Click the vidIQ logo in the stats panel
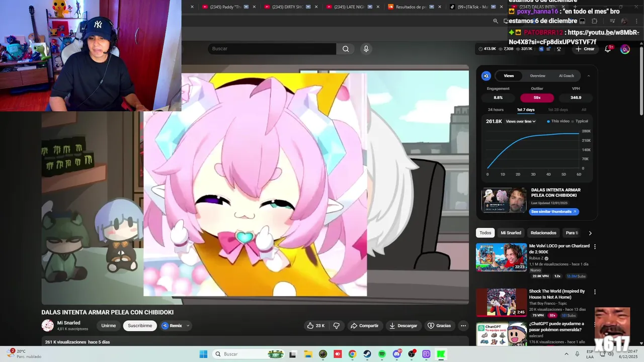This screenshot has height=362, width=644. pos(486,76)
